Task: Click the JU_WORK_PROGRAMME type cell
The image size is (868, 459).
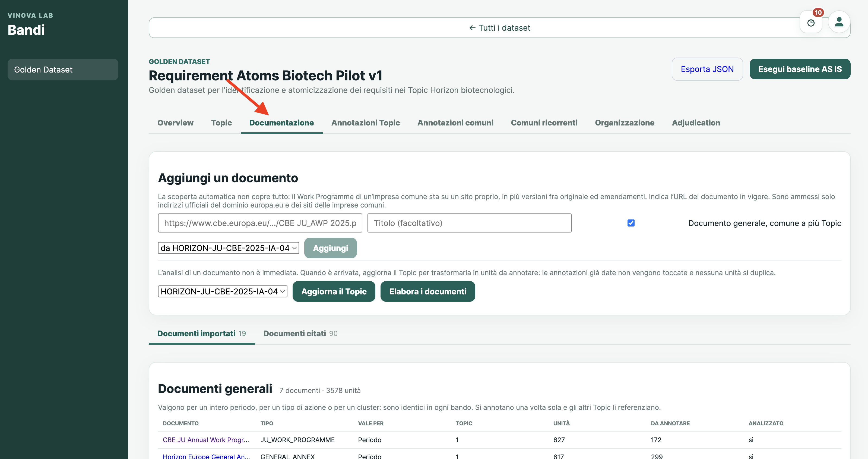Action: [297, 440]
